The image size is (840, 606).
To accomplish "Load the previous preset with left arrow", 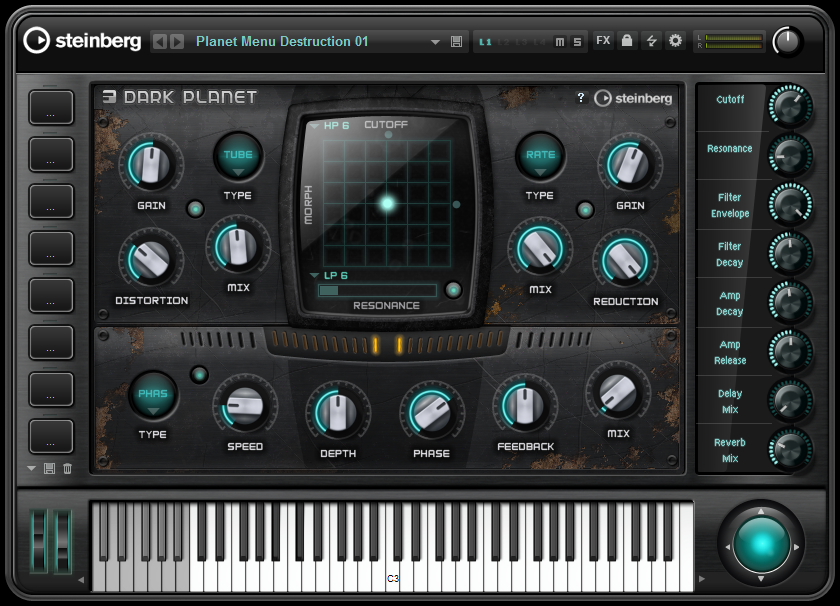I will point(160,41).
